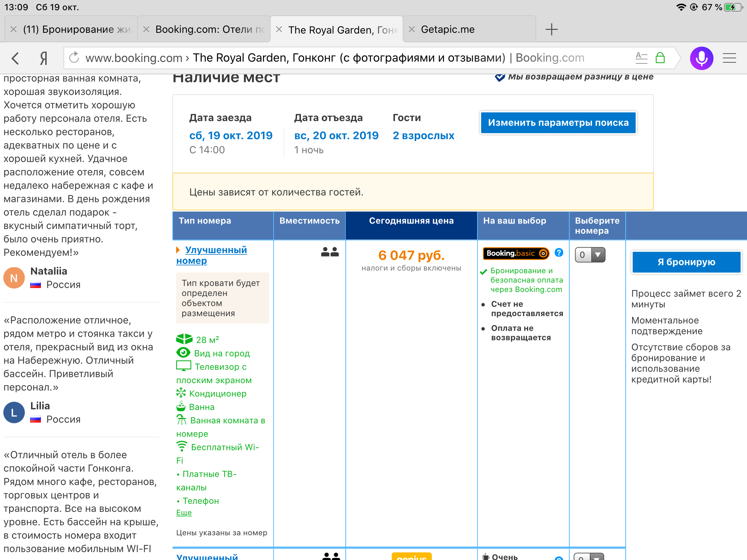Click Моментальное подтверждение text
Screen dimensions: 747x560
667,326
